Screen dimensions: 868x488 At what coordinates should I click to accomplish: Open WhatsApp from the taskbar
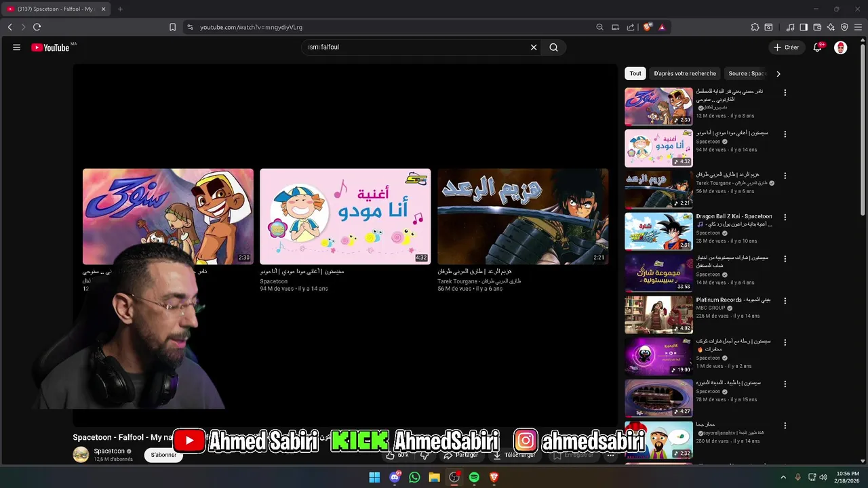(414, 477)
